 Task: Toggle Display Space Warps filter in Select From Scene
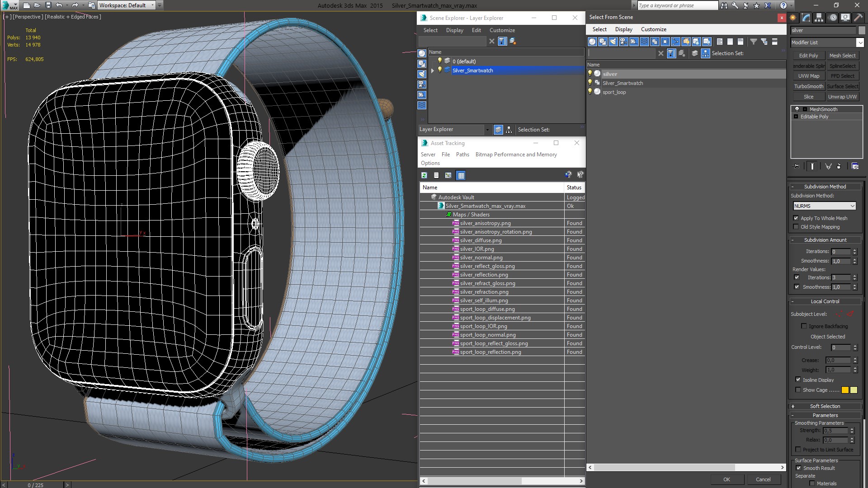point(644,42)
